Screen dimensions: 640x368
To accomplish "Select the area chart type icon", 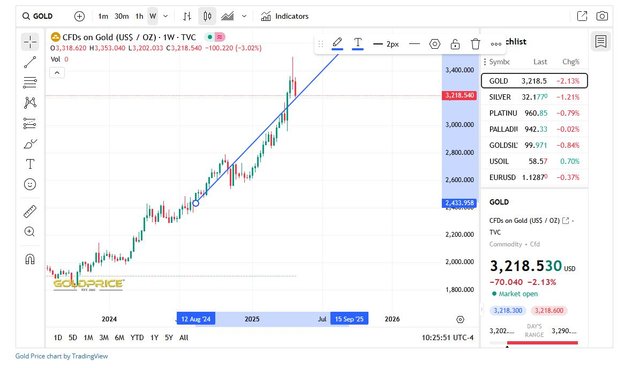I will pos(227,16).
